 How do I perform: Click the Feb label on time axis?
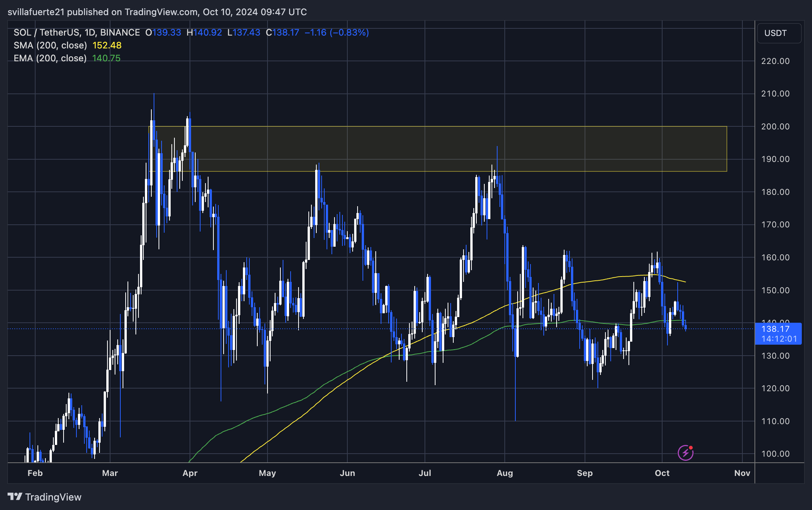tap(35, 473)
